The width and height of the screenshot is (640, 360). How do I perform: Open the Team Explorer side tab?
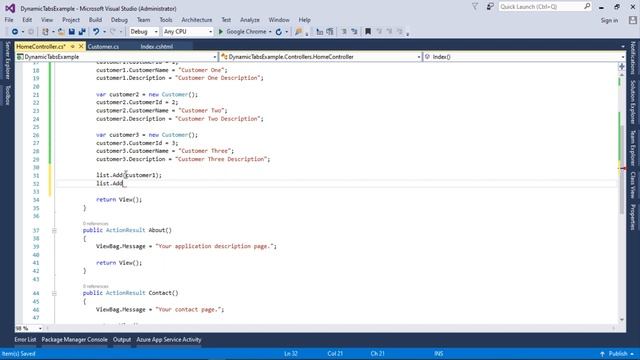(633, 148)
